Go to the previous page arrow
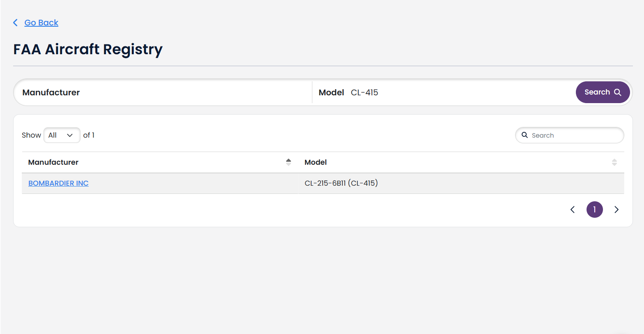Image resolution: width=644 pixels, height=334 pixels. [x=573, y=210]
